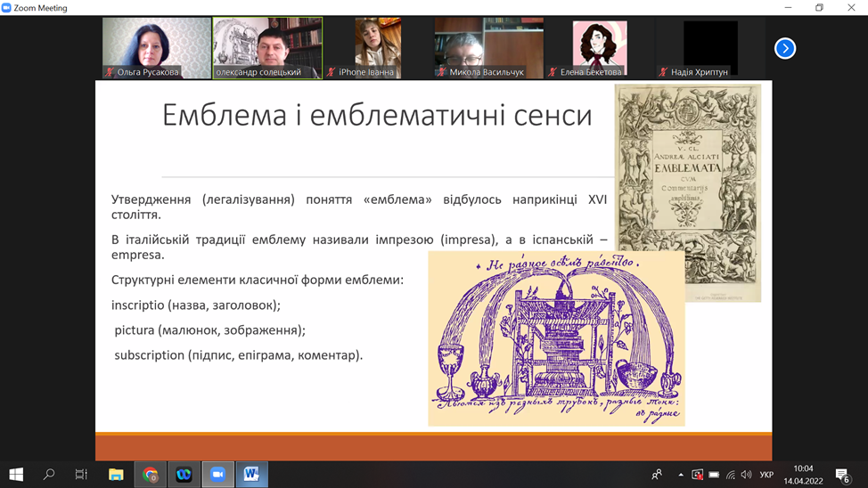Image resolution: width=868 pixels, height=488 pixels.
Task: Open the network Wi-Fi status icon
Action: 731,475
